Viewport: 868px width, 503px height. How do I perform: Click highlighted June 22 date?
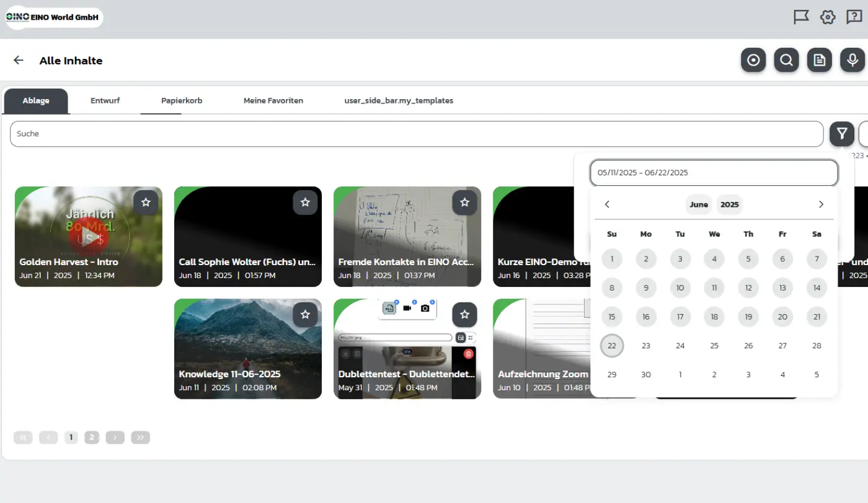pyautogui.click(x=612, y=346)
